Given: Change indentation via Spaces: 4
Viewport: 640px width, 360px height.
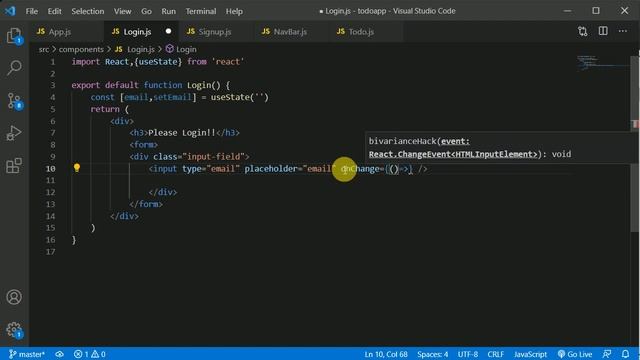Looking at the screenshot, I should coord(432,354).
